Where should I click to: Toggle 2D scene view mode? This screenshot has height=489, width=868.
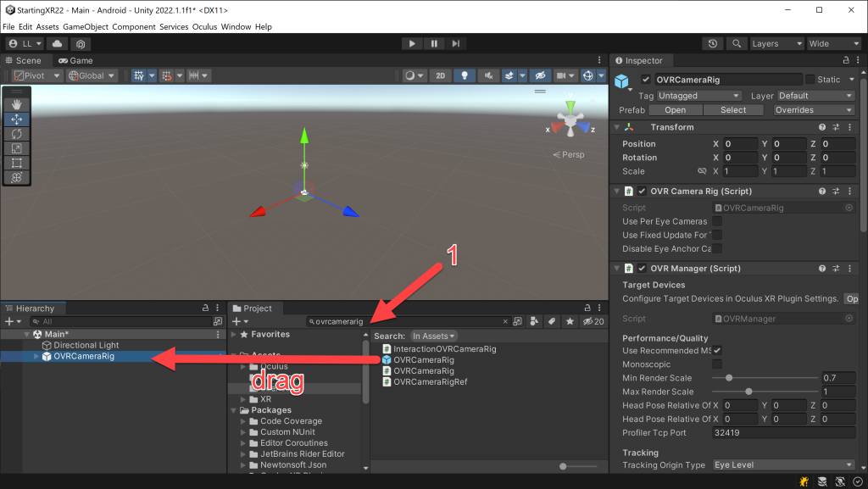441,75
